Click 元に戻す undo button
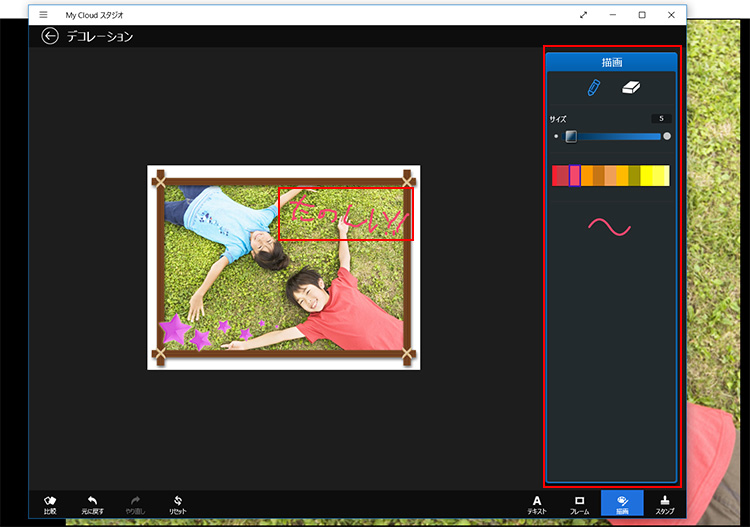750x527 pixels. click(x=92, y=504)
